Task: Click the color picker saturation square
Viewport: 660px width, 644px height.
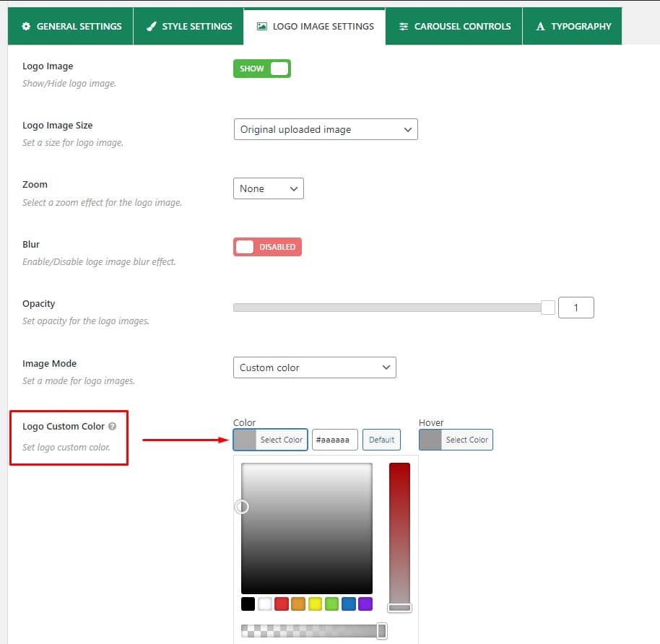Action: point(307,528)
